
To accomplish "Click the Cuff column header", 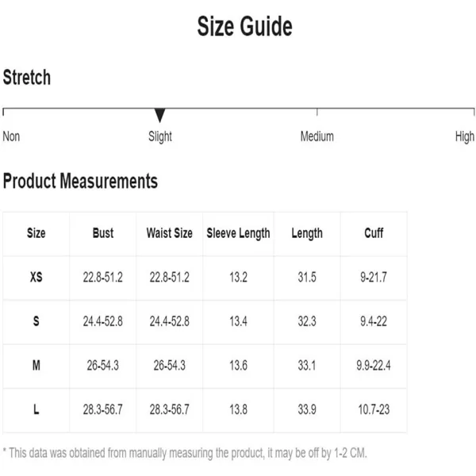I will coord(374,233).
